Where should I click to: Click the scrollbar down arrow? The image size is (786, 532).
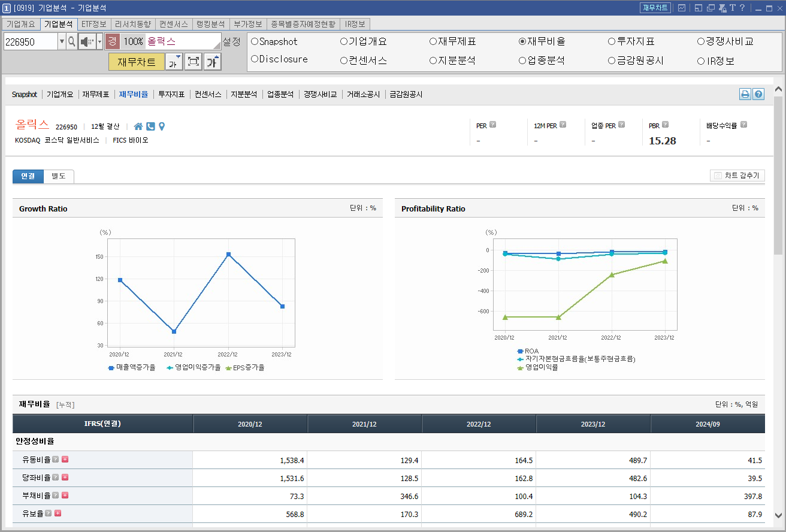tap(778, 516)
